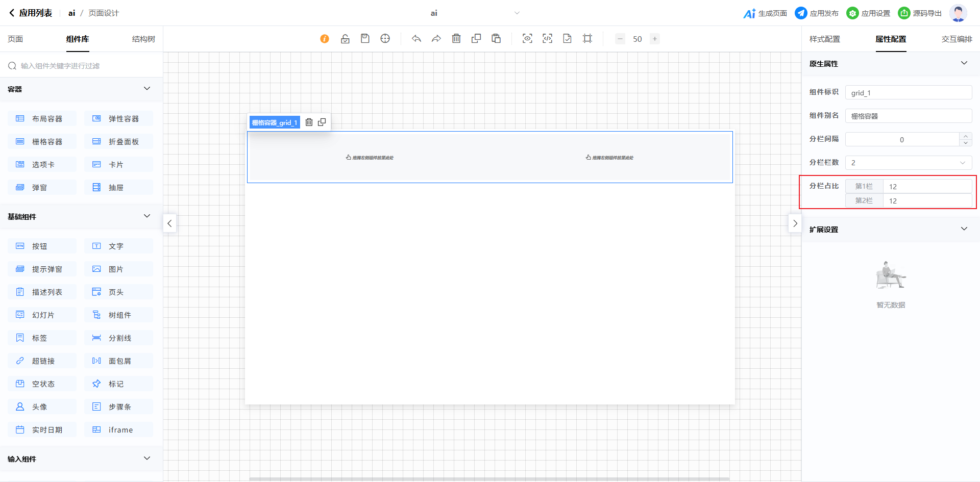Delete grid_1 using its floating trash icon
Image resolution: width=980 pixels, height=482 pixels.
click(309, 122)
